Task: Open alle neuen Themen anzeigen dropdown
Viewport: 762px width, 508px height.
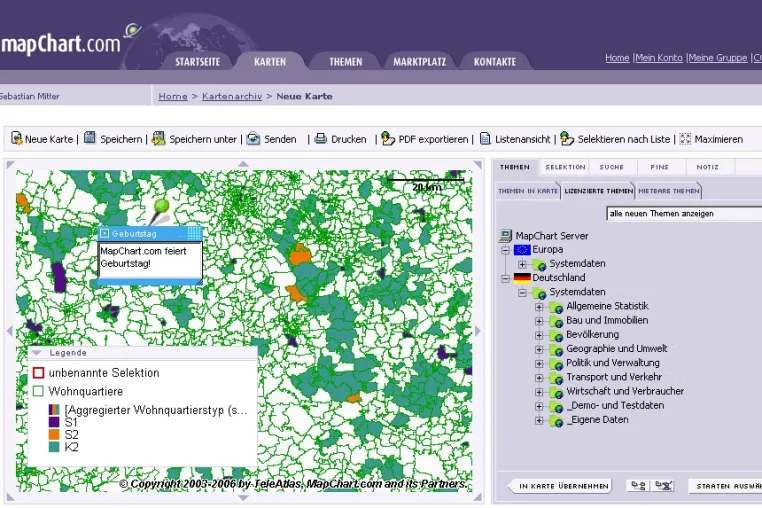Action: (x=684, y=213)
